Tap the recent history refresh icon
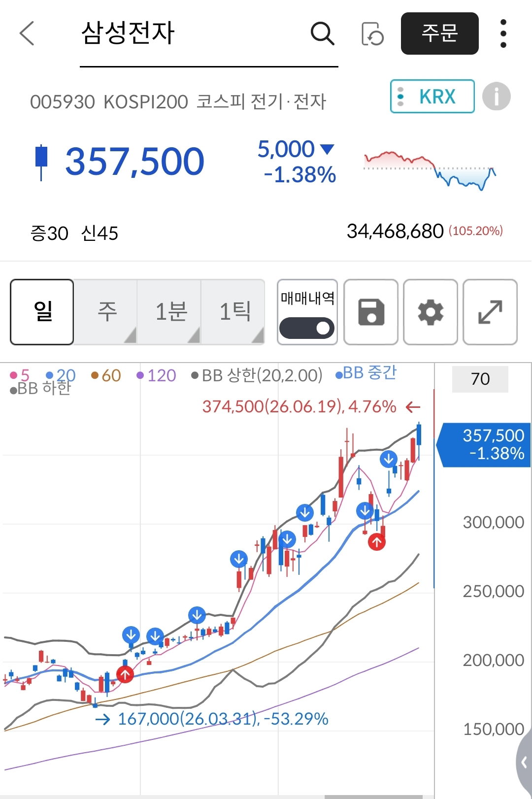532x799 pixels. click(372, 33)
